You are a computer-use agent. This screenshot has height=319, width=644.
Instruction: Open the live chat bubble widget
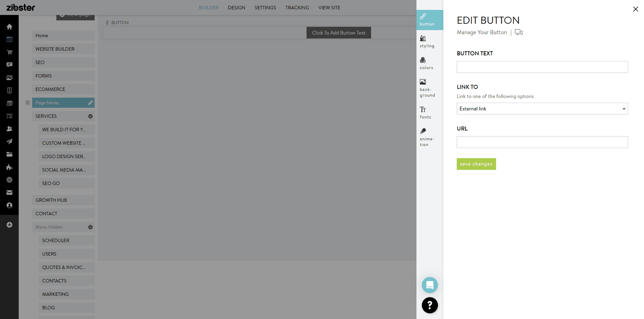tap(430, 285)
